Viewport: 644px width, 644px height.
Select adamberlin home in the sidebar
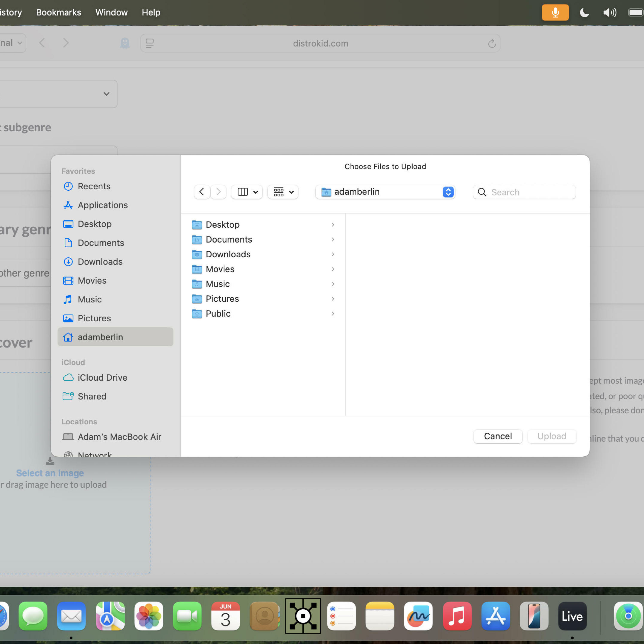click(115, 337)
